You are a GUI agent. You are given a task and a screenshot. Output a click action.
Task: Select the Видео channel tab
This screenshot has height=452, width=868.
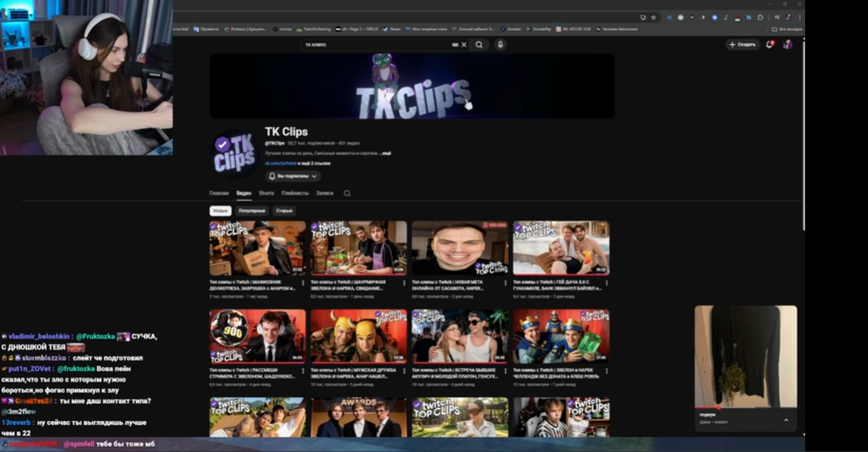coord(244,193)
